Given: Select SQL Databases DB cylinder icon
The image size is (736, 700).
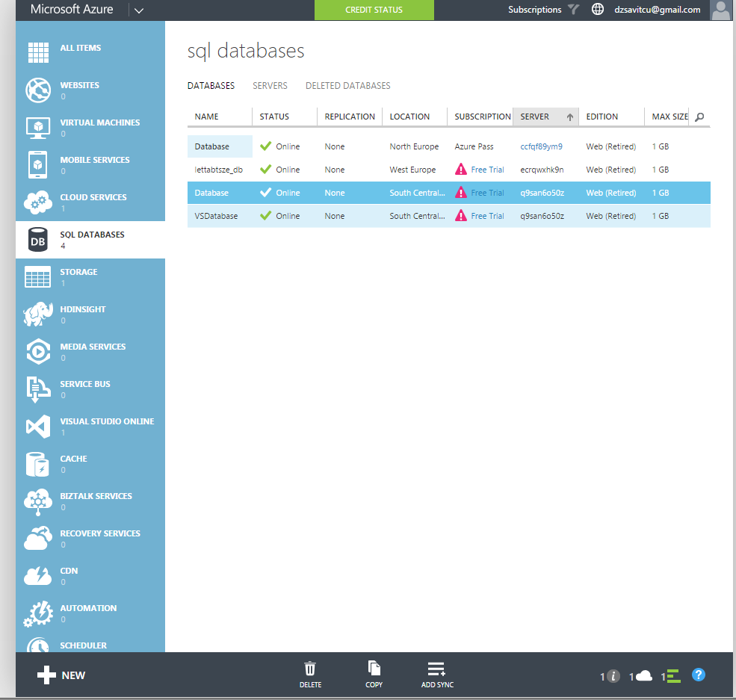Looking at the screenshot, I should 38,240.
